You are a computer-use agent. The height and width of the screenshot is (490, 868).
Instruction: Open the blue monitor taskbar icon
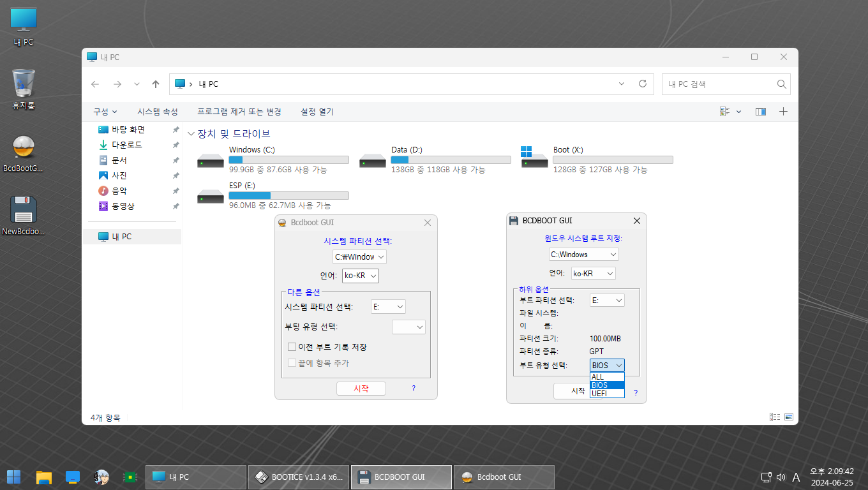pos(72,477)
